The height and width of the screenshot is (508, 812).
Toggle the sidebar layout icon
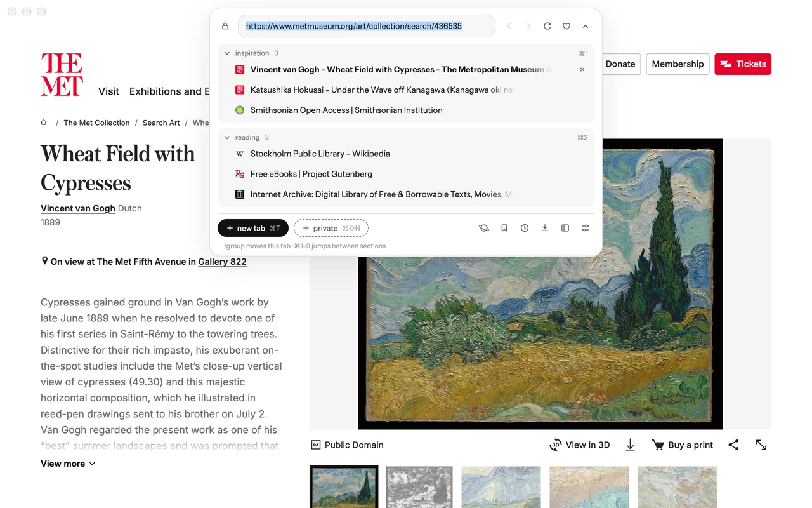[565, 228]
